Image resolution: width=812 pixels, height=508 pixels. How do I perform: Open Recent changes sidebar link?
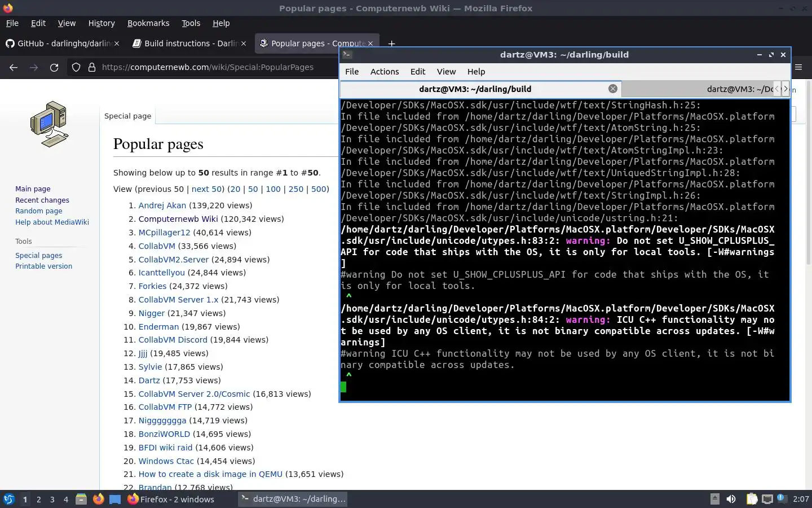42,200
